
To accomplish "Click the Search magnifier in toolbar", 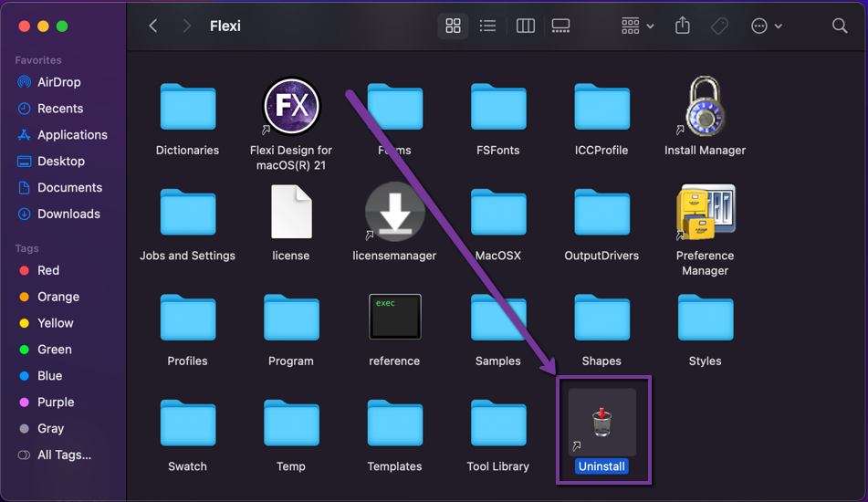I will click(840, 26).
